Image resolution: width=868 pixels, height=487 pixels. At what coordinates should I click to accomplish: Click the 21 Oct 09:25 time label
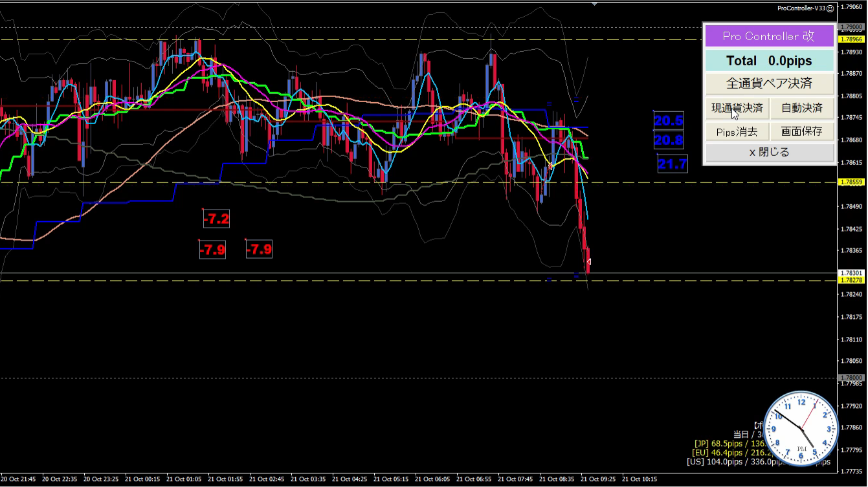(x=597, y=479)
